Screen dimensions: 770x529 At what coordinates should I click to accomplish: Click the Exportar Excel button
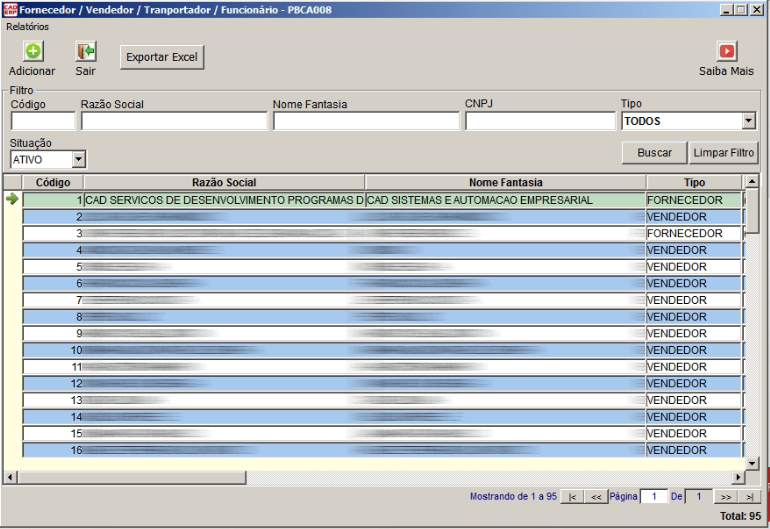coord(162,57)
